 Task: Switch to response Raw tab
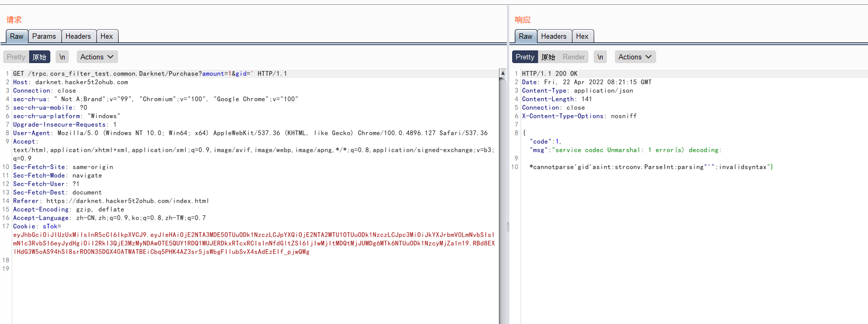(x=525, y=36)
